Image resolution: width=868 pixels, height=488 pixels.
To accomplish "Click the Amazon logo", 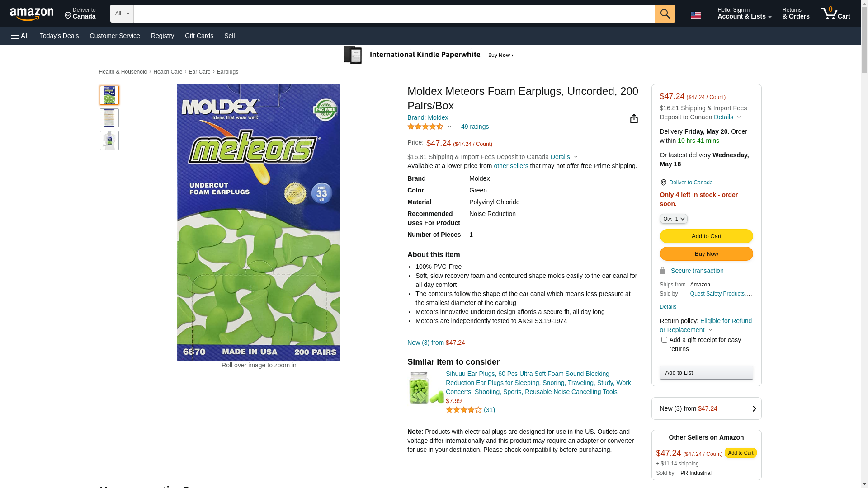I will click(x=32, y=14).
